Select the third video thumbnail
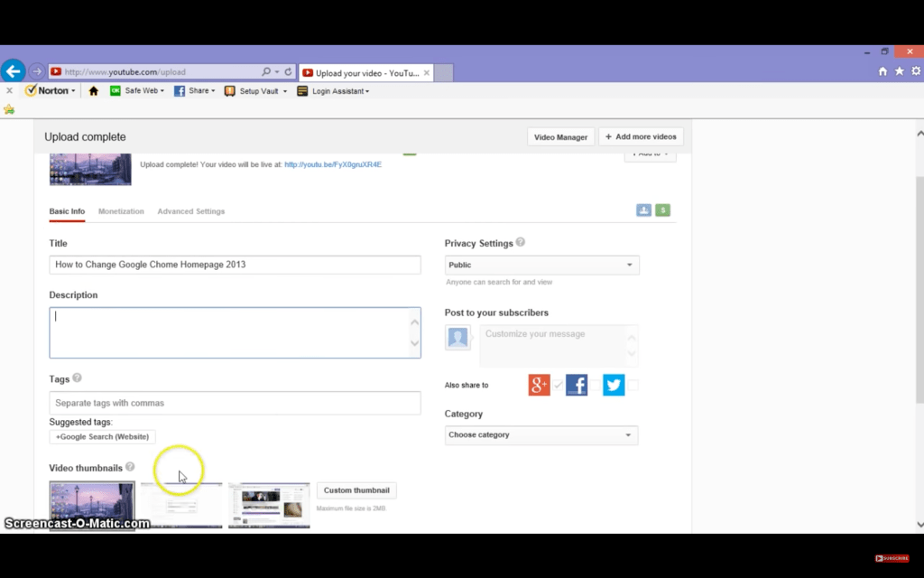924x578 pixels. [269, 505]
